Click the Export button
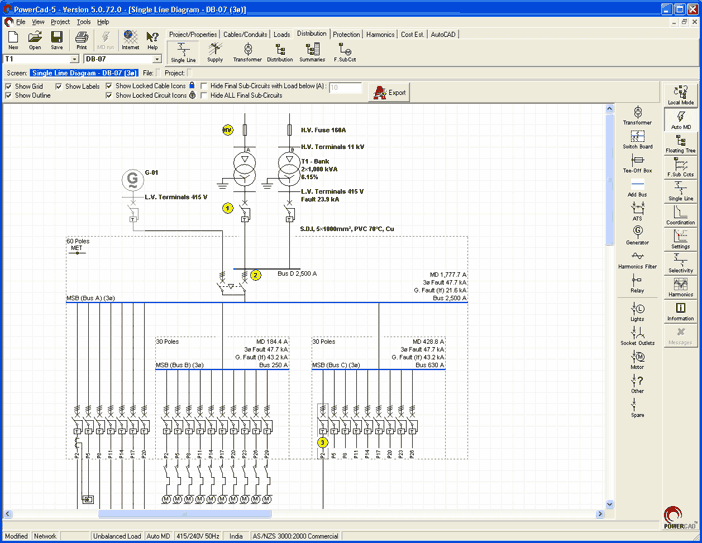Image resolution: width=702 pixels, height=543 pixels. click(x=389, y=93)
